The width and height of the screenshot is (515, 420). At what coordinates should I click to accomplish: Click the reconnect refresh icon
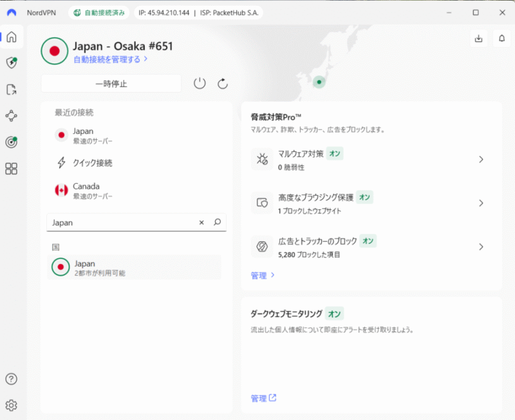[223, 83]
